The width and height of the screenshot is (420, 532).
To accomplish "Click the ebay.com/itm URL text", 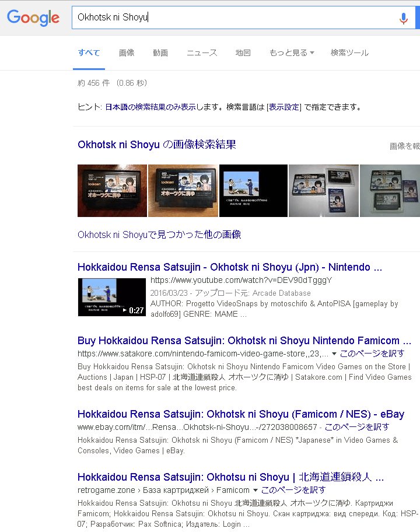I will click(197, 427).
